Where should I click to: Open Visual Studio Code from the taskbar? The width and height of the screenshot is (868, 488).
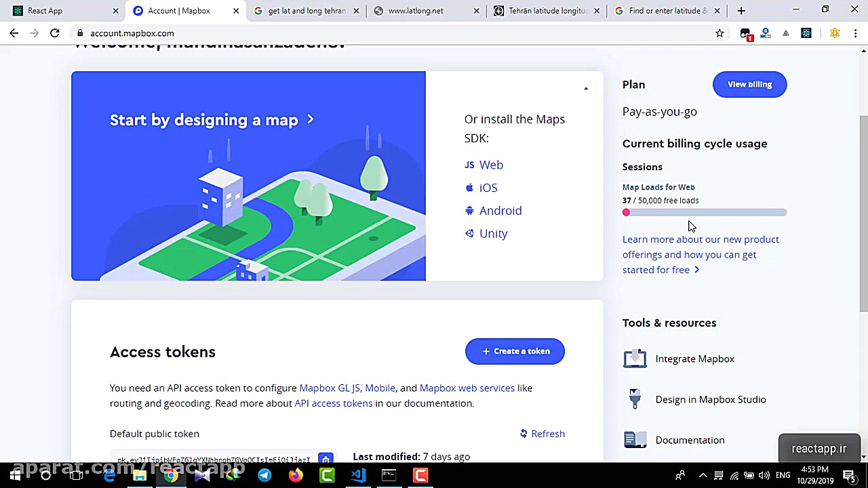tap(357, 474)
